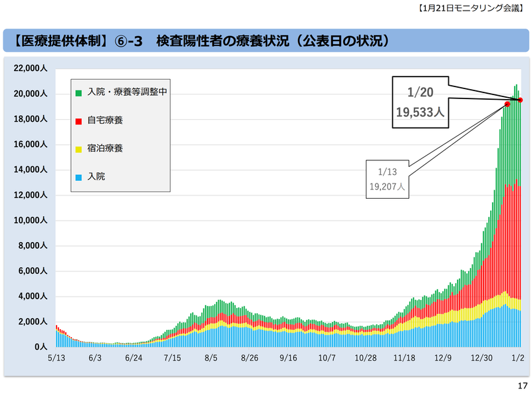The height and width of the screenshot is (397, 532).
Task: Click the green 入院・療養等調整中 legend swatch
Action: [78, 92]
